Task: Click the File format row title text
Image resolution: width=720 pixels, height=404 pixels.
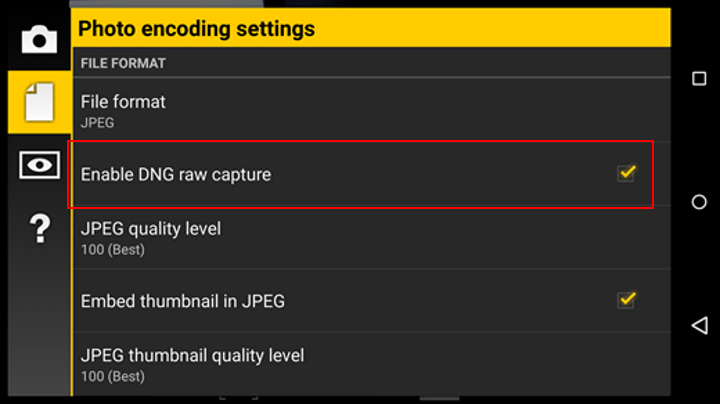Action: tap(123, 102)
